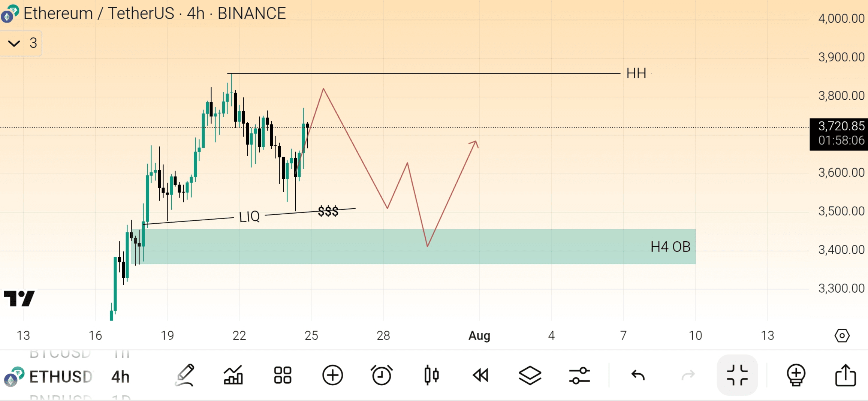Viewport: 868px width, 401px height.
Task: Open the ETHUSD symbol selector
Action: click(60, 377)
